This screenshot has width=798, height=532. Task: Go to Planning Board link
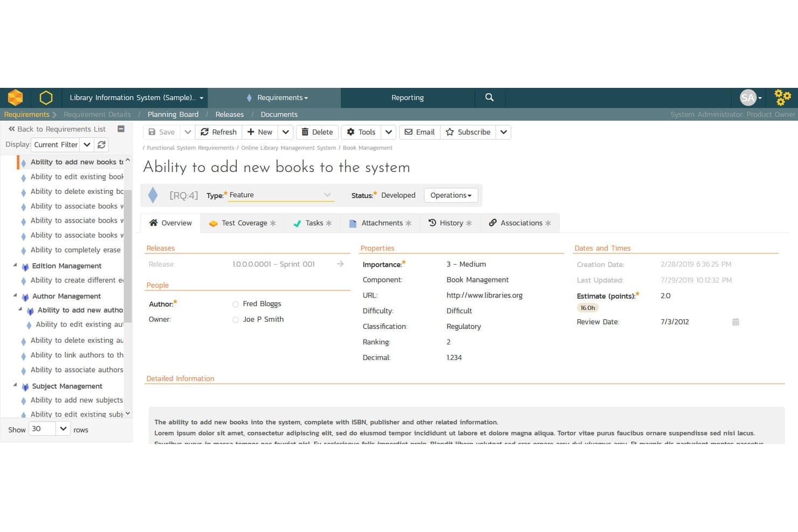click(x=173, y=114)
